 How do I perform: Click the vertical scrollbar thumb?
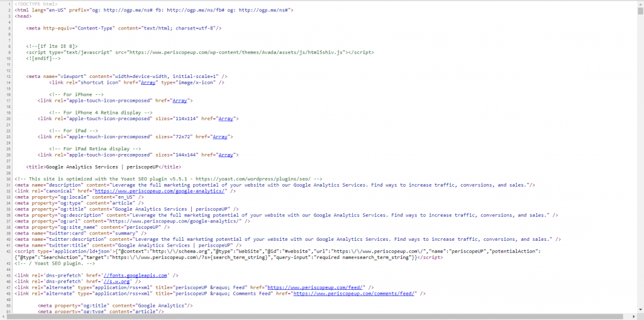coord(640,11)
